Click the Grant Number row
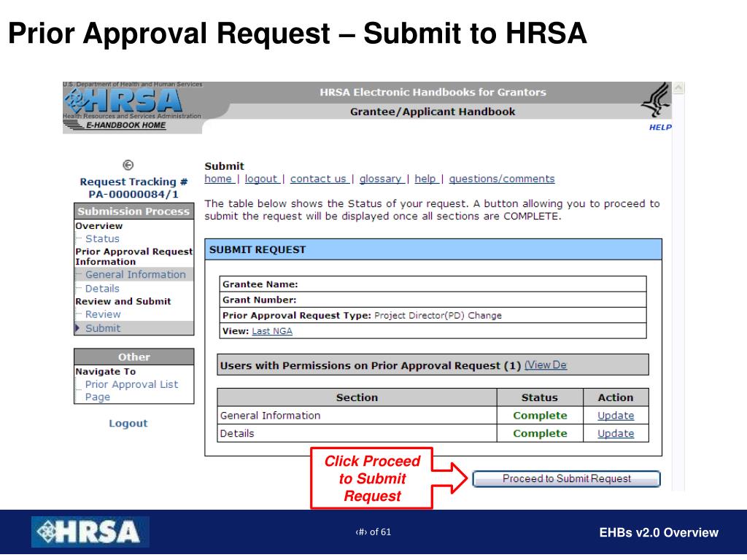 [433, 300]
